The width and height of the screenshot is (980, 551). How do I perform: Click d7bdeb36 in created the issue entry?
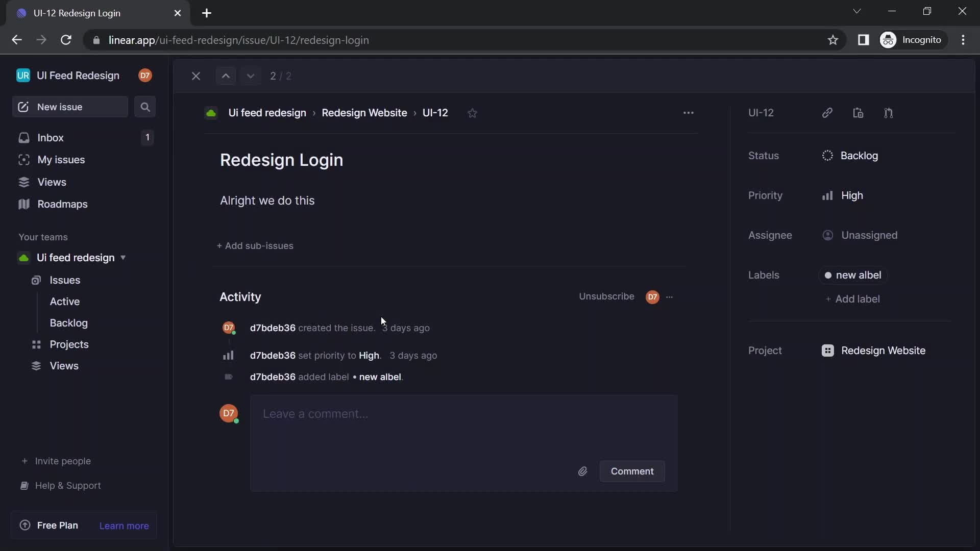point(273,328)
